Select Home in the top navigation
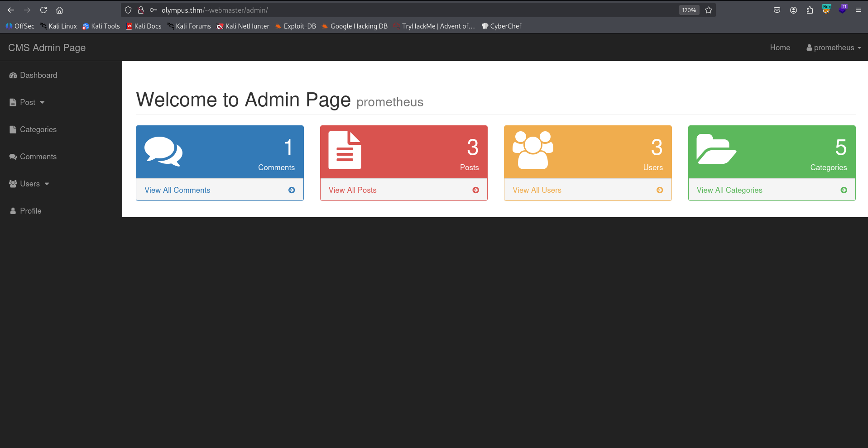Viewport: 868px width, 448px height. click(780, 48)
